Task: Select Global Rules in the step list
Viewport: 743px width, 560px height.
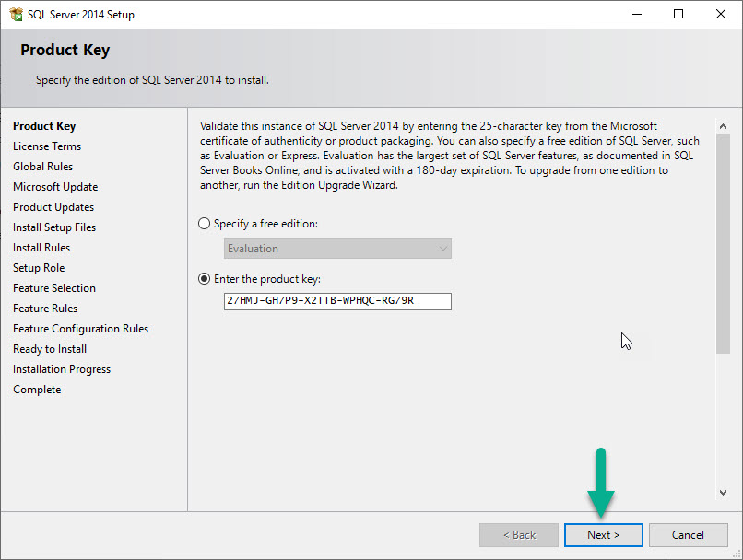Action: pos(42,167)
